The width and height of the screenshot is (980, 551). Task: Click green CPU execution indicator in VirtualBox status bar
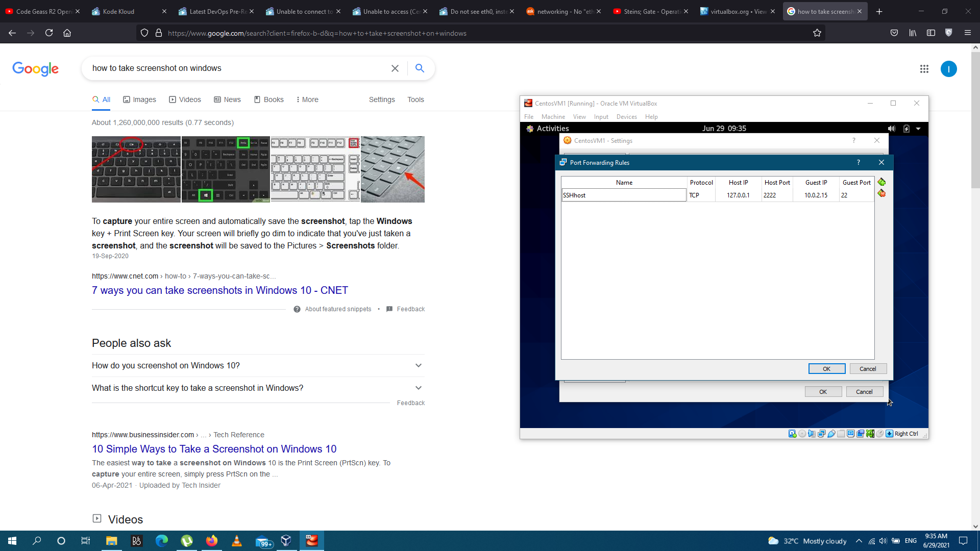870,434
